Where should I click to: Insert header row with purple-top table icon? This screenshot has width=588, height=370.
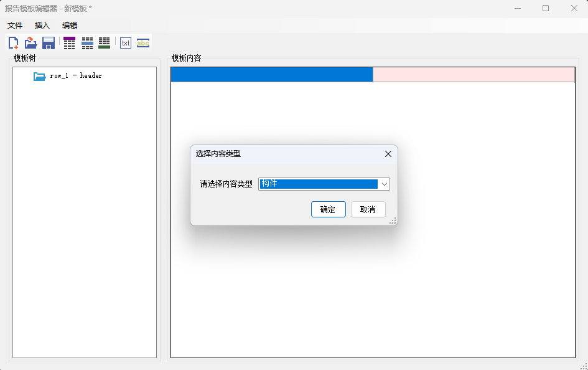(x=69, y=43)
